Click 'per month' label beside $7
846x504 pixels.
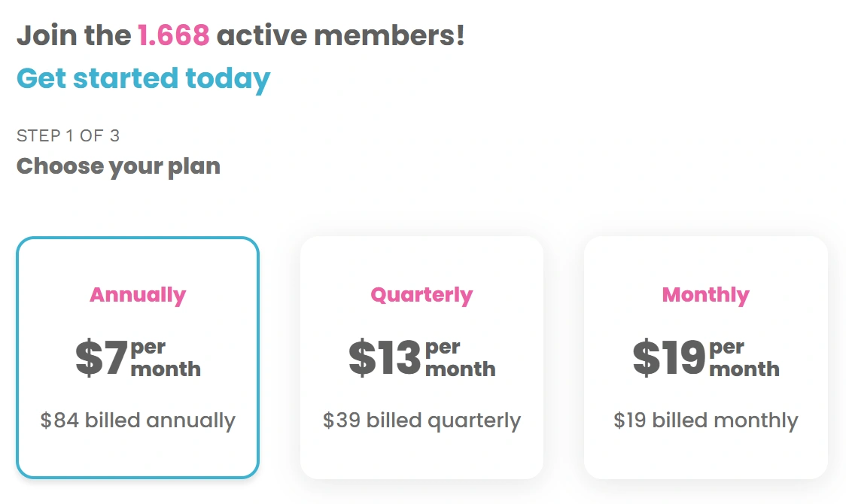tap(166, 358)
